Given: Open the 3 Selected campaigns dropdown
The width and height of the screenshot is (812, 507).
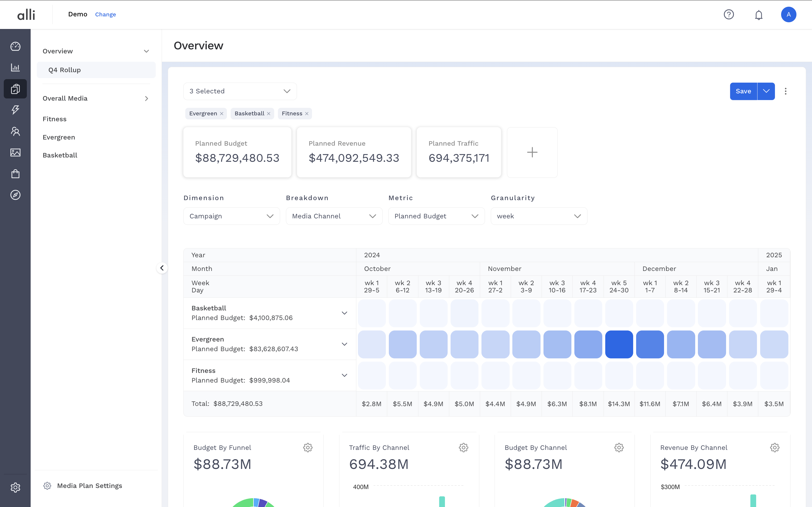Looking at the screenshot, I should point(240,91).
